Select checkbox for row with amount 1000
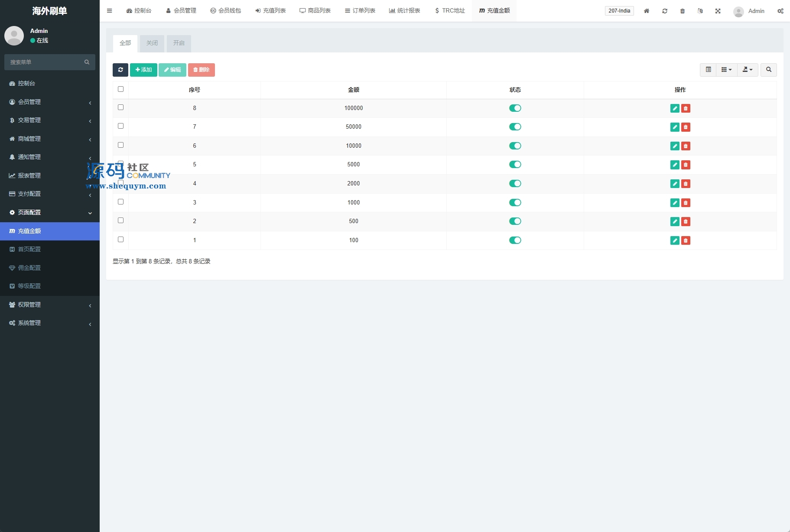Image resolution: width=790 pixels, height=532 pixels. [121, 202]
